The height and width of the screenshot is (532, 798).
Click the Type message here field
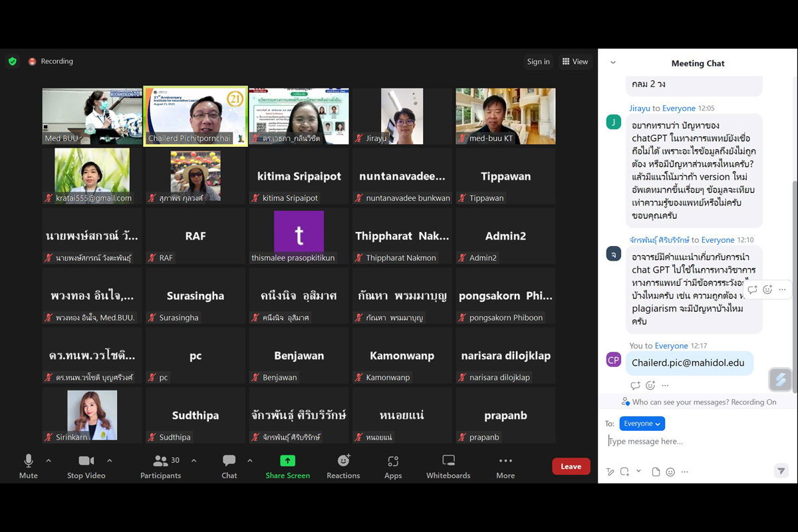point(692,442)
